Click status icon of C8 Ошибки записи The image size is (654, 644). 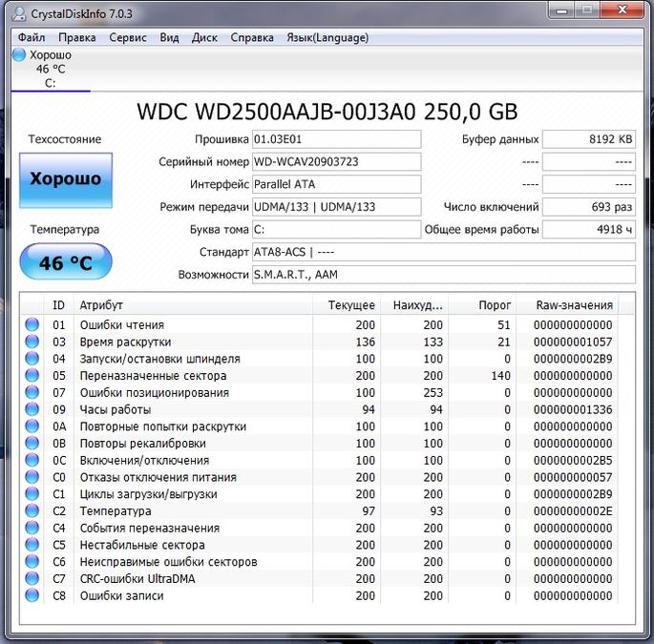32,595
